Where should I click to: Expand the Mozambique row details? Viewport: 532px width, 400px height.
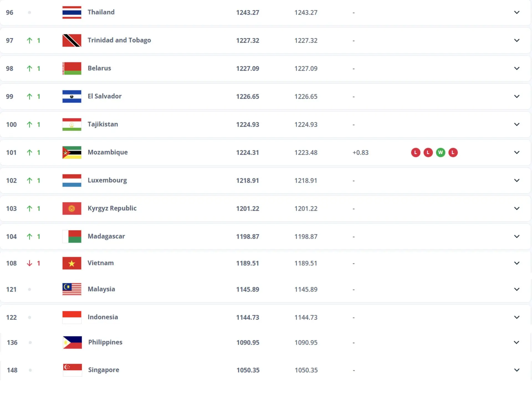tap(516, 152)
